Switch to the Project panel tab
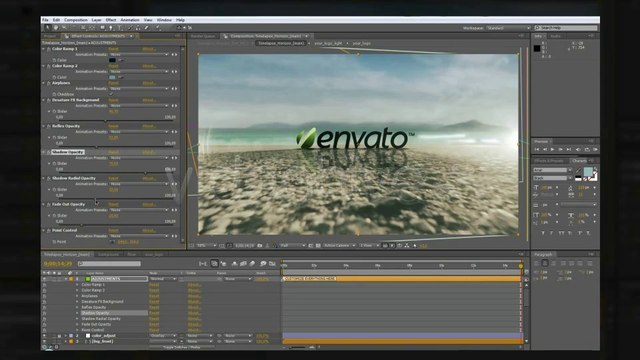Image resolution: width=640 pixels, height=360 pixels. point(50,36)
